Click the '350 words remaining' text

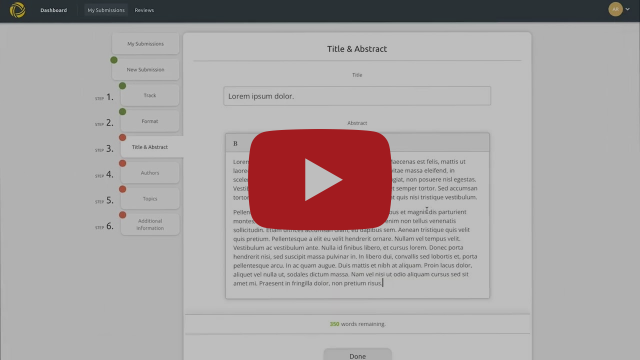[x=358, y=324]
